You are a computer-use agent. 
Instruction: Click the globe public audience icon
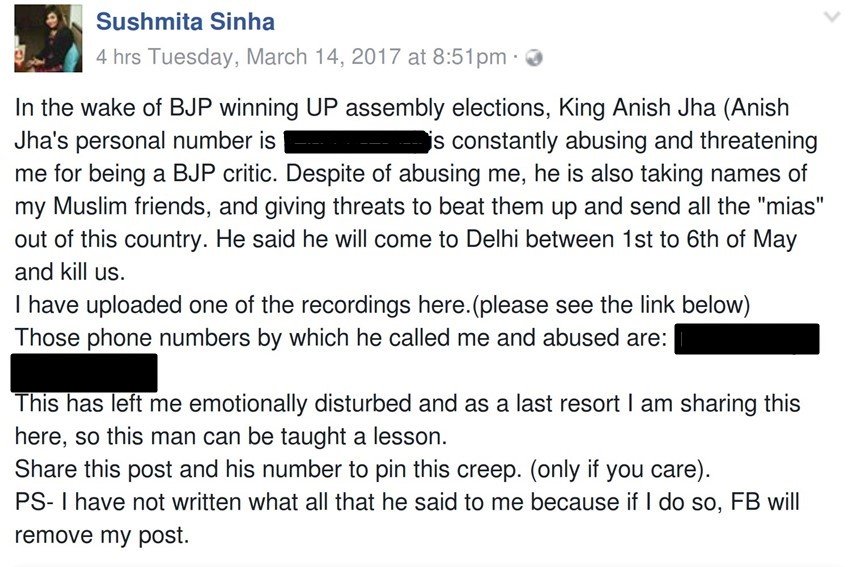pyautogui.click(x=534, y=57)
